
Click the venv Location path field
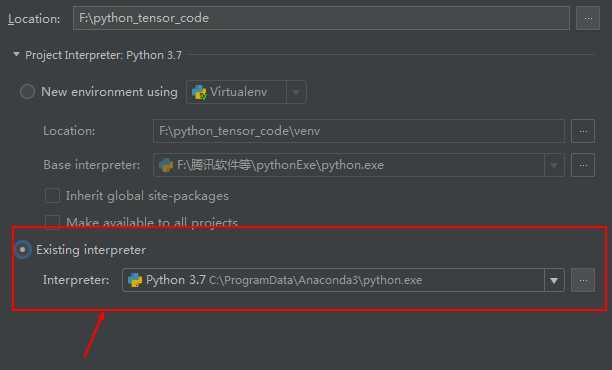click(x=359, y=131)
